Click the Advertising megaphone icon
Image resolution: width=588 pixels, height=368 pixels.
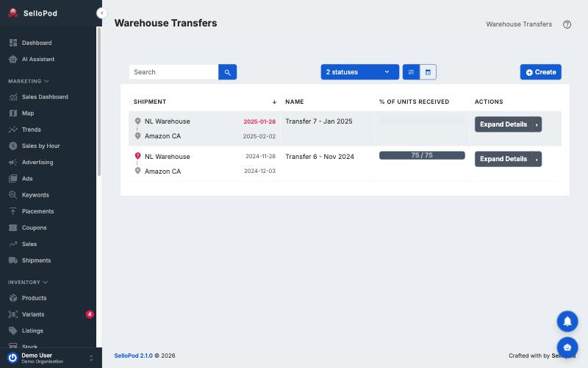pyautogui.click(x=13, y=162)
